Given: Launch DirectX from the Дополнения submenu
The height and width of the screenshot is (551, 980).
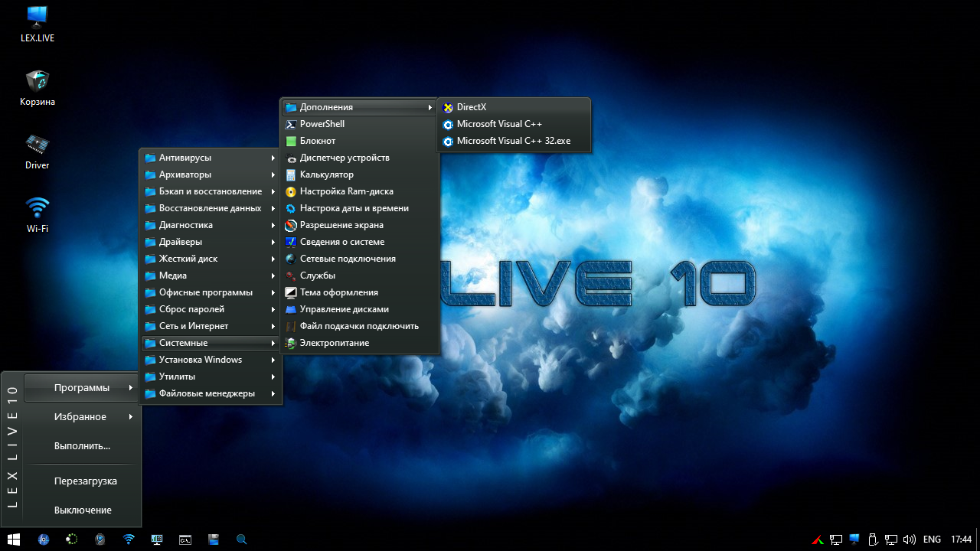Looking at the screenshot, I should tap(471, 107).
